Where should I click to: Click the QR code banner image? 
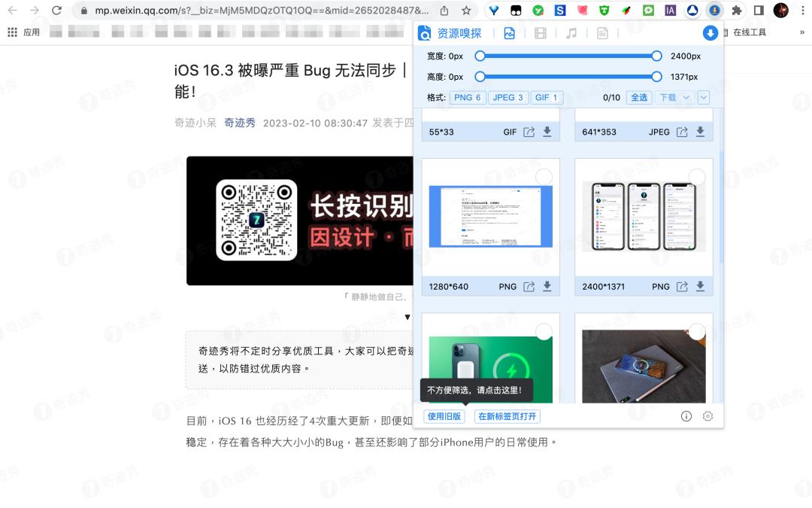click(x=300, y=221)
